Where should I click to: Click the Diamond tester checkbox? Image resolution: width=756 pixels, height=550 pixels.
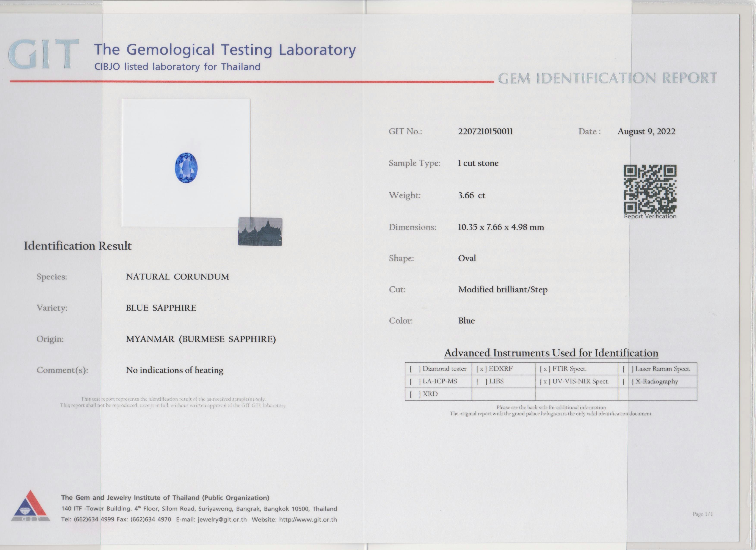click(x=415, y=369)
